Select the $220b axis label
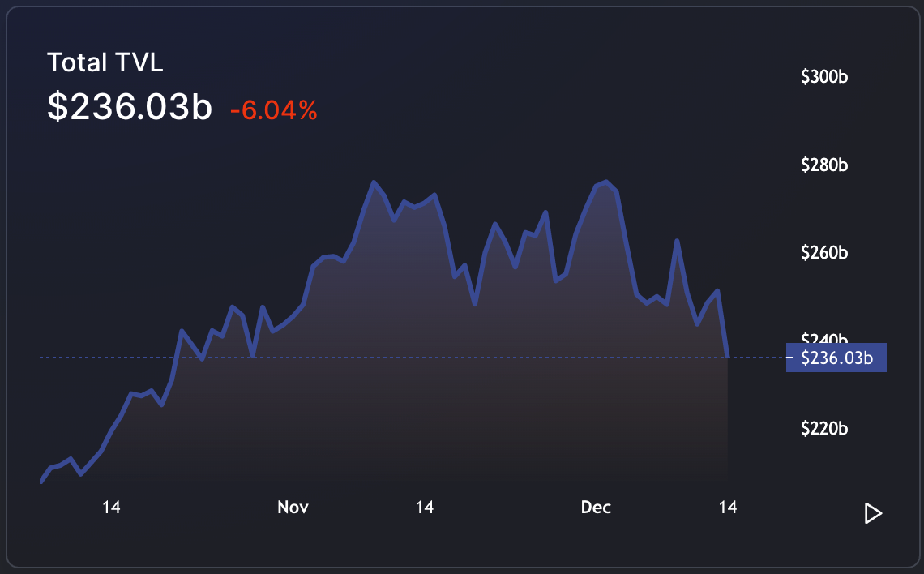Screen dimensions: 924x574 point(823,428)
